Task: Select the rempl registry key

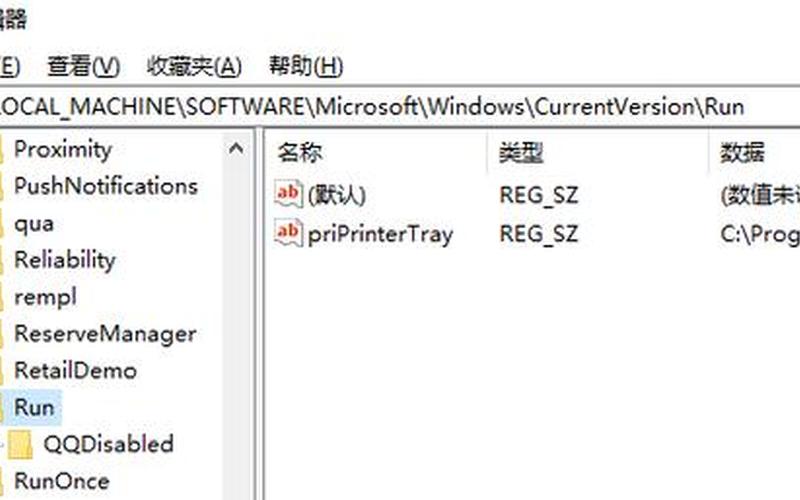Action: click(45, 297)
